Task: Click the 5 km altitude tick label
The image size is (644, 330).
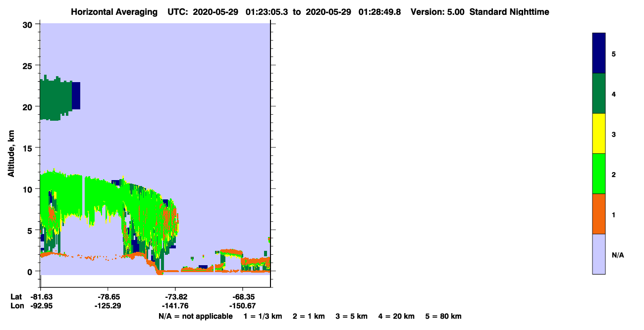Action: pos(31,230)
